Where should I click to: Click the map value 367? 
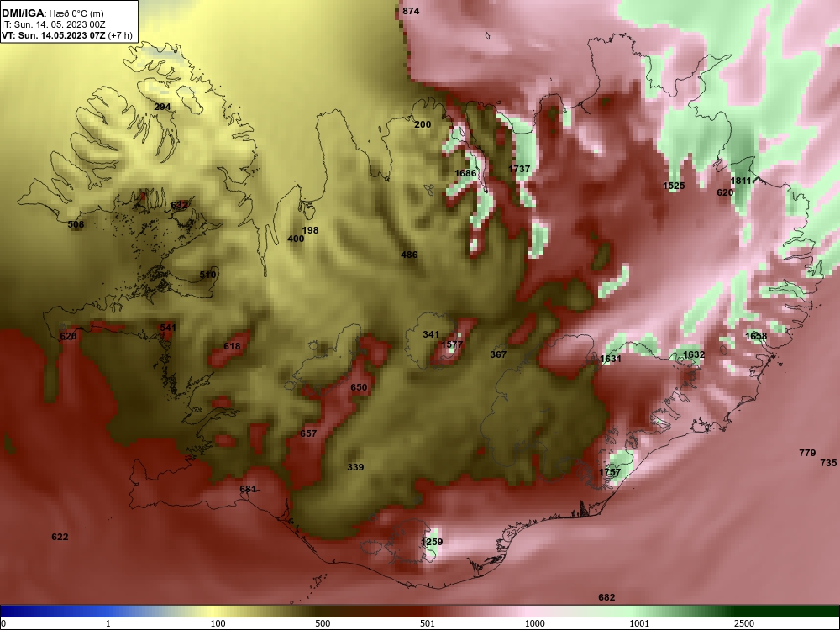tap(498, 354)
